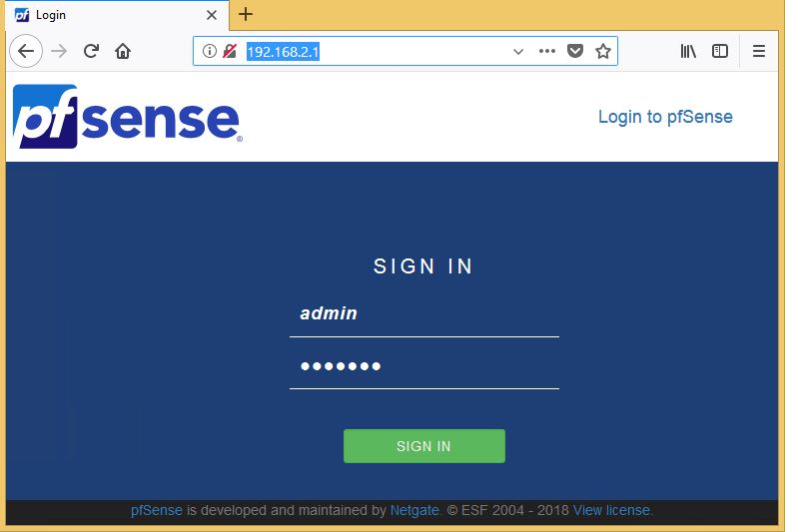Screen dimensions: 785x532
Task: Toggle the browser sidebar
Action: pos(720,51)
